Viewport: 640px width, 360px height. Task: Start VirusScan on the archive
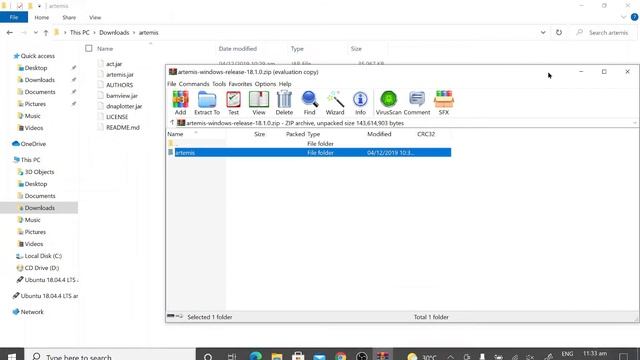[389, 103]
